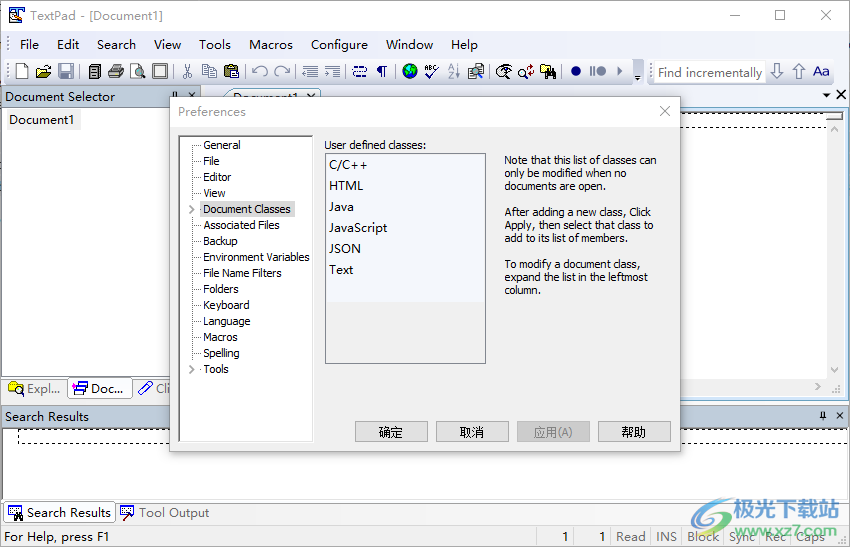The image size is (850, 547).
Task: Select Editor in Preferences tree
Action: click(217, 177)
